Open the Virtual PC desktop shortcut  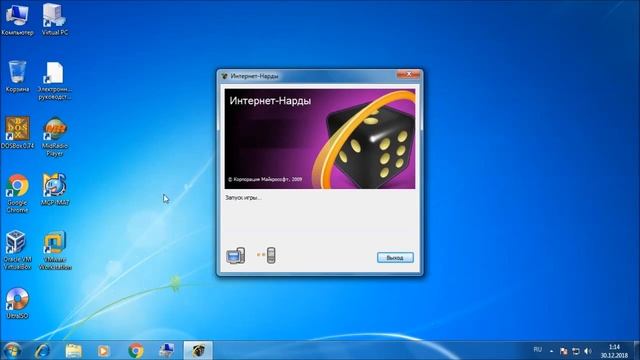tap(55, 19)
